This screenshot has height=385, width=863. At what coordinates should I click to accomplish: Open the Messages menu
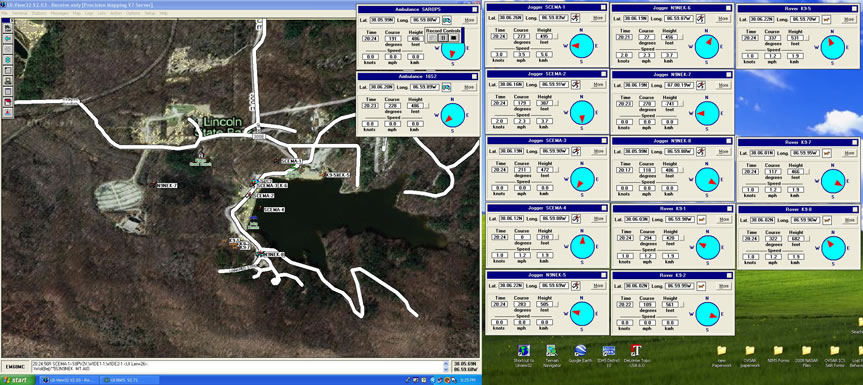(x=59, y=13)
